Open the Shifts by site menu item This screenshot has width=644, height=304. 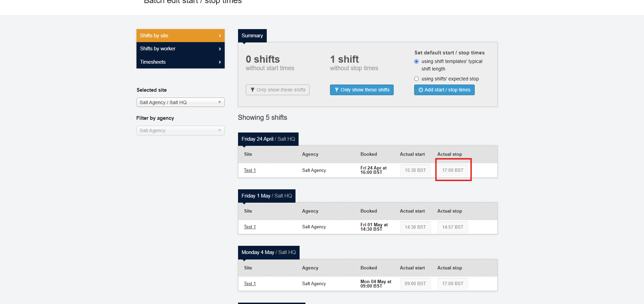(x=180, y=36)
